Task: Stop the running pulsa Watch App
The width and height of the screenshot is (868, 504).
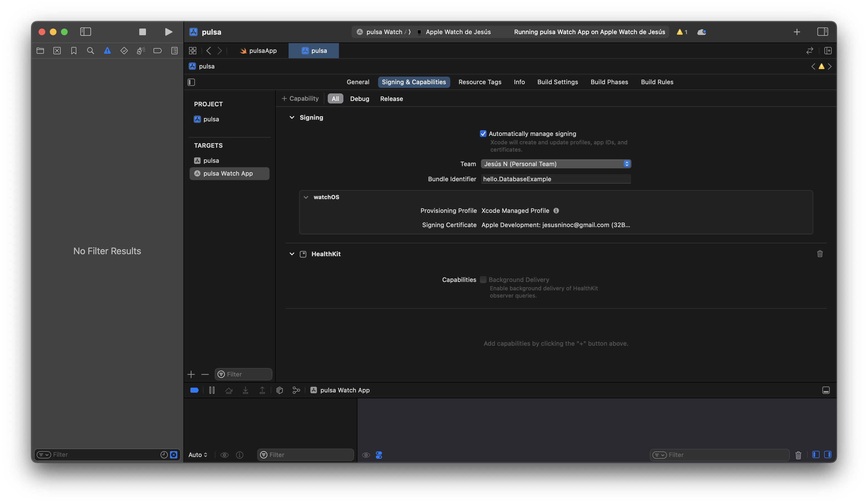Action: [142, 32]
